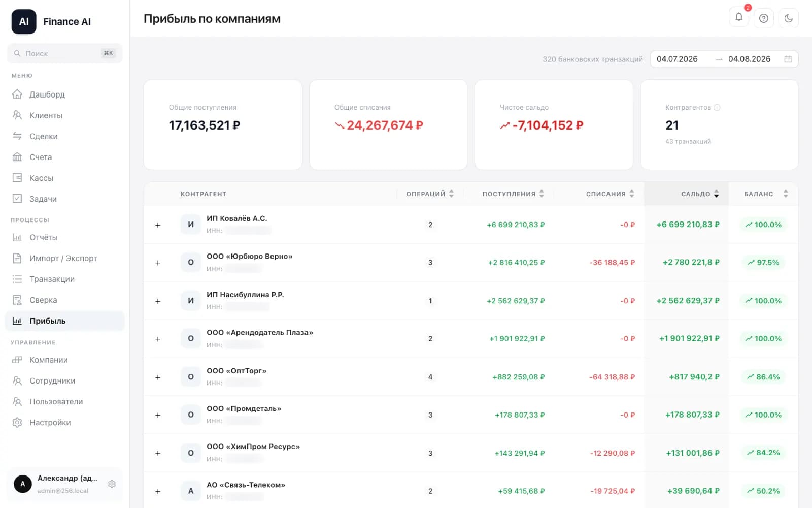Expand row ИП Ковалёв А.С.
Screen dimensions: 812x508
click(158, 225)
